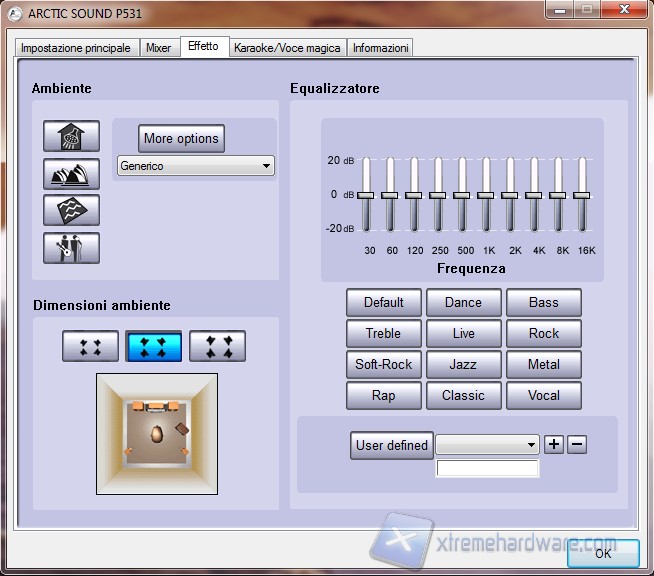Select the music pub environment icon
Screen dimensions: 654x576
[x=72, y=247]
